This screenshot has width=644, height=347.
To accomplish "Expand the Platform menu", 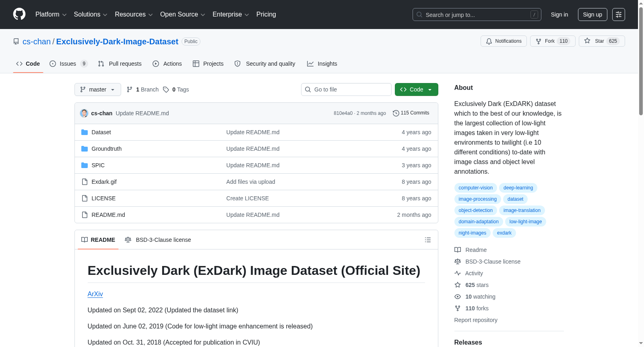I will [51, 15].
